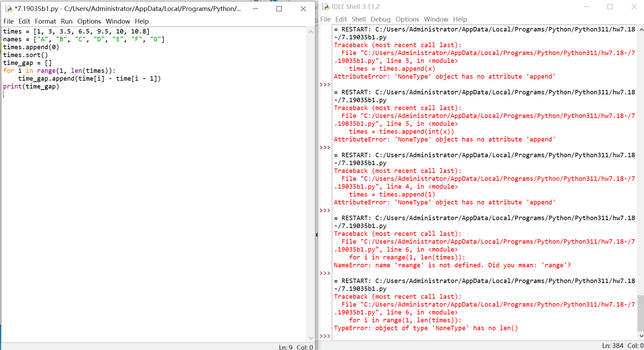Click 'TypeError: object of type NoneType' message
This screenshot has height=350, width=644.
pyautogui.click(x=426, y=328)
